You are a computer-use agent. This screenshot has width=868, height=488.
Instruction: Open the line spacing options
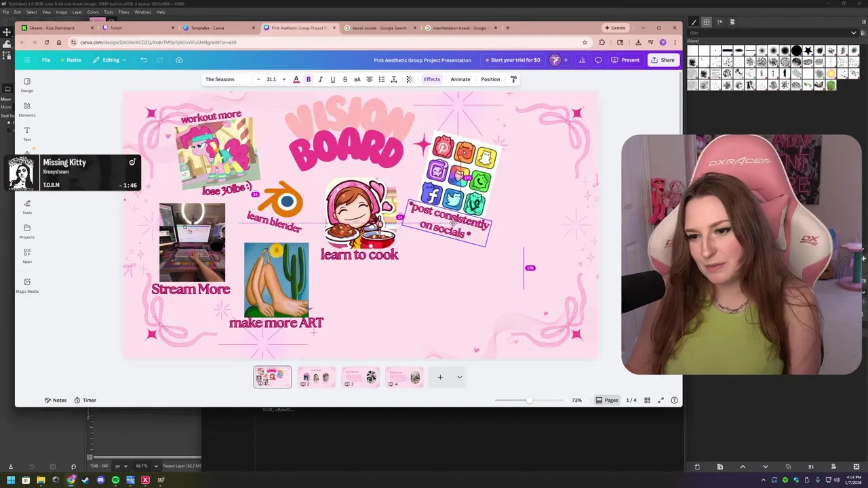(x=394, y=79)
